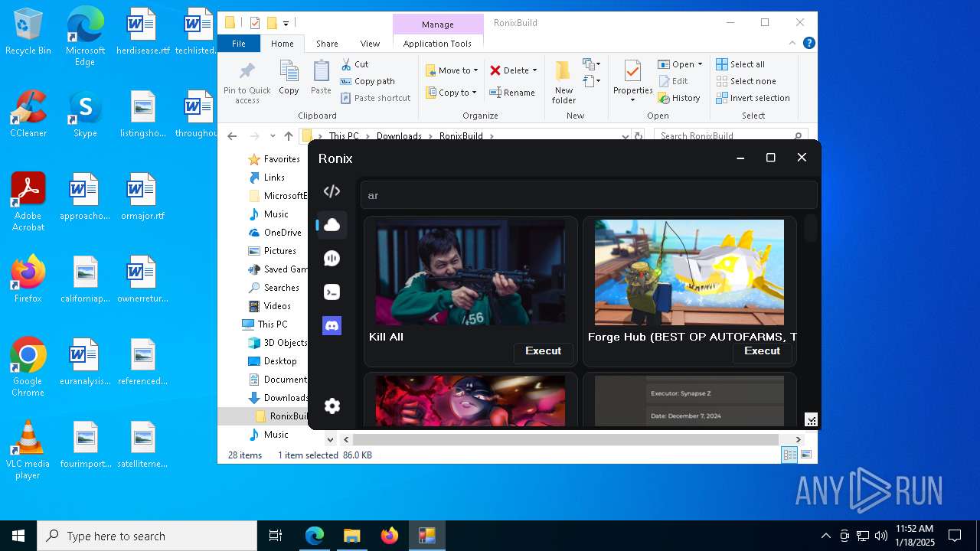Switch Explorer to large icons view
This screenshot has width=980, height=551.
(806, 455)
